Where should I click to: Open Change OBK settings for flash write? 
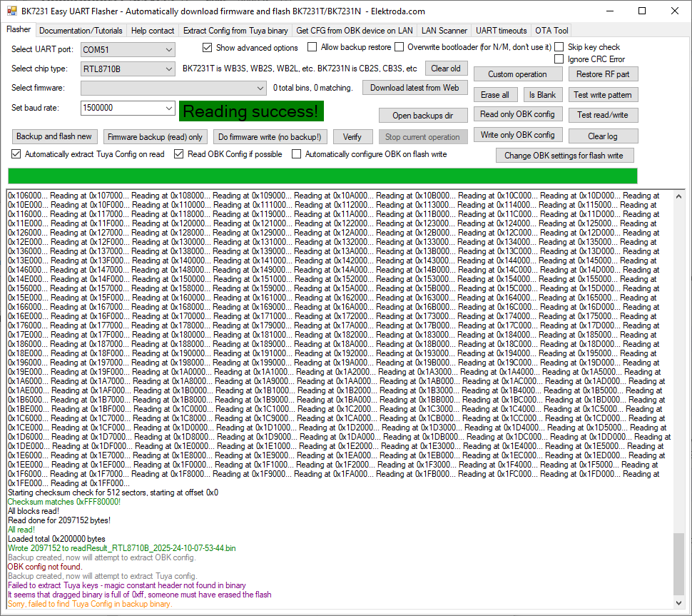pos(564,156)
